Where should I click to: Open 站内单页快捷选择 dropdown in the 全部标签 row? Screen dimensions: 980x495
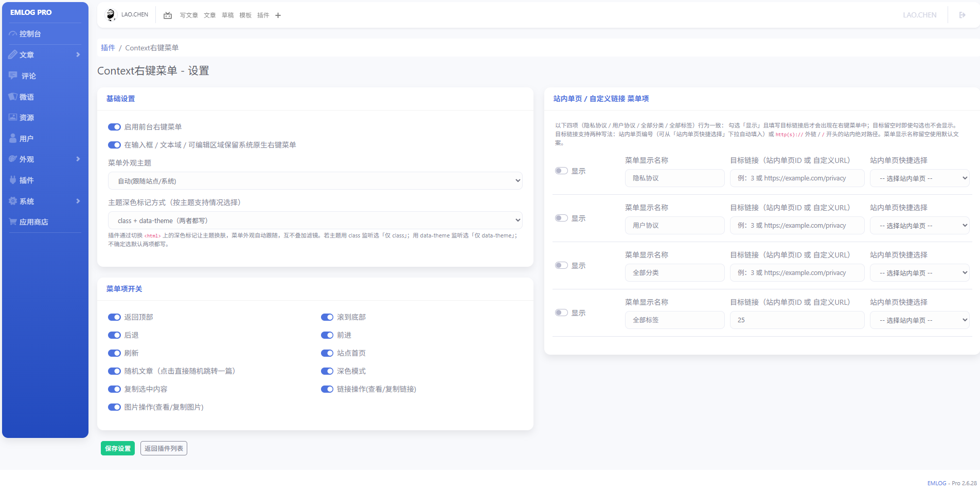919,320
